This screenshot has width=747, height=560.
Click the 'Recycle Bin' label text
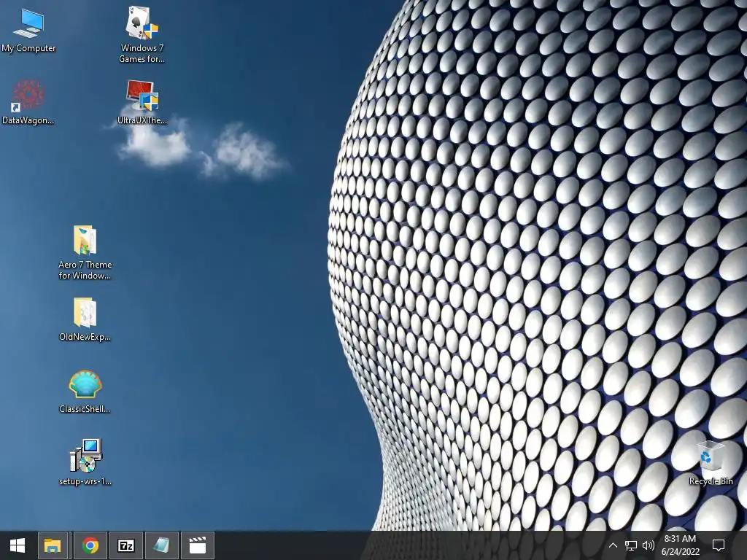tap(711, 481)
